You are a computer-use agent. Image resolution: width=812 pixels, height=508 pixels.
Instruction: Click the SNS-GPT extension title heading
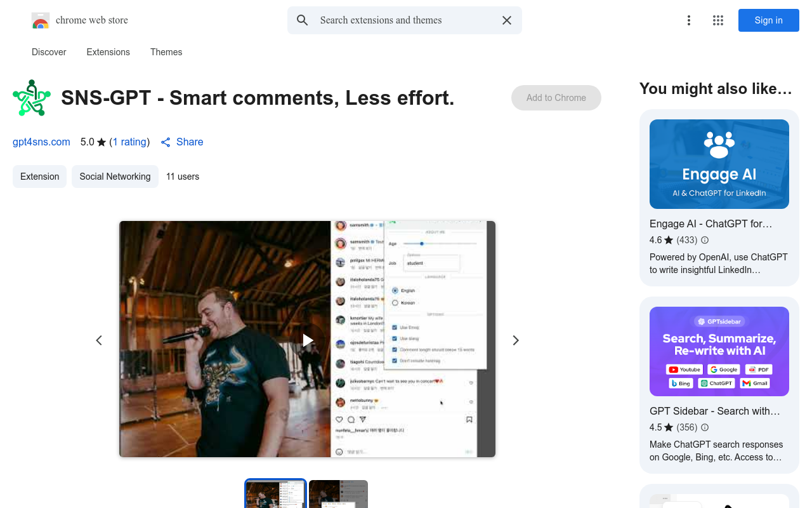(258, 98)
